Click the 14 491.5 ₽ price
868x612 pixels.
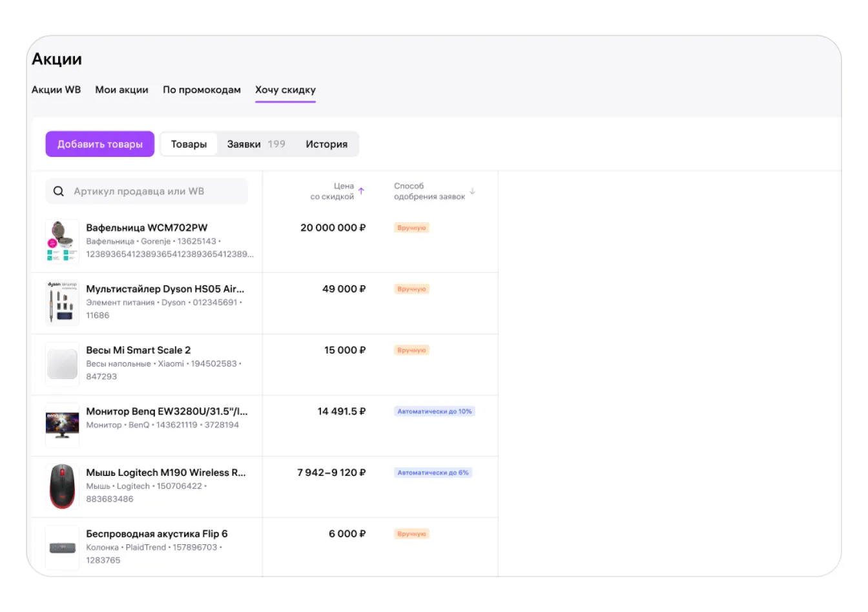[342, 411]
